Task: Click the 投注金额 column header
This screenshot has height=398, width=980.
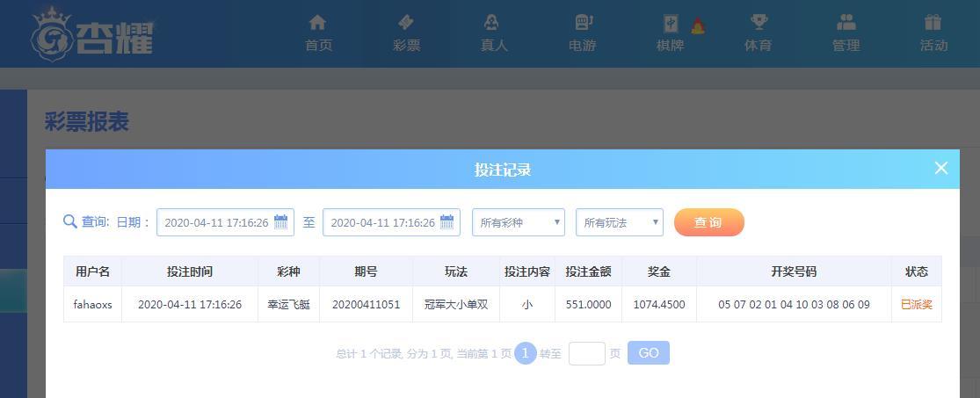Action: coord(588,271)
